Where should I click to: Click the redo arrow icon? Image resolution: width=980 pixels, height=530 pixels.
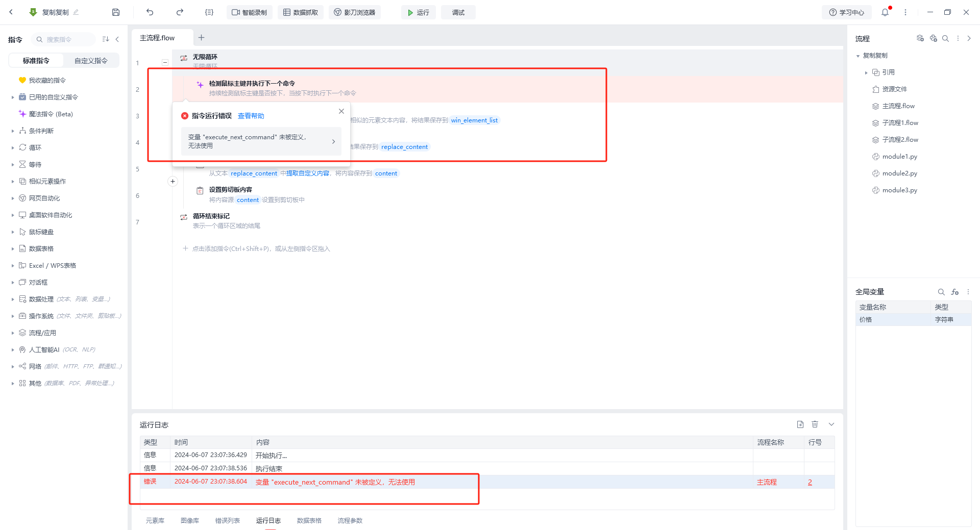pos(180,12)
